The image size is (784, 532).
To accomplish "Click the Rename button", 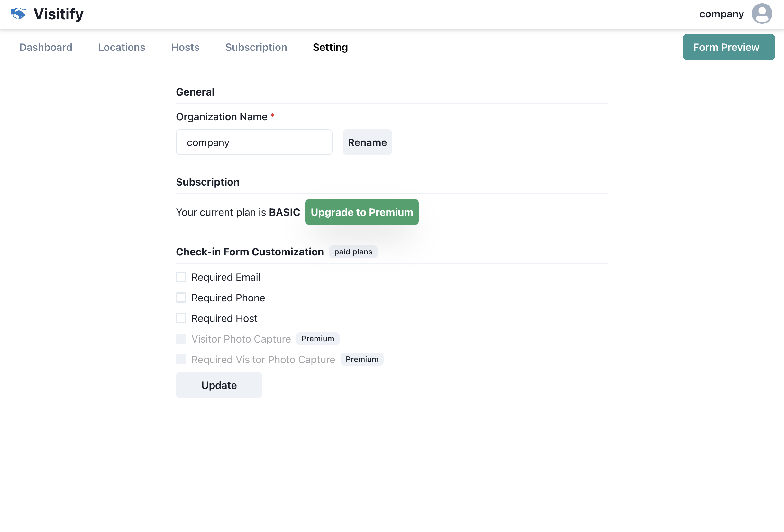I will (367, 142).
